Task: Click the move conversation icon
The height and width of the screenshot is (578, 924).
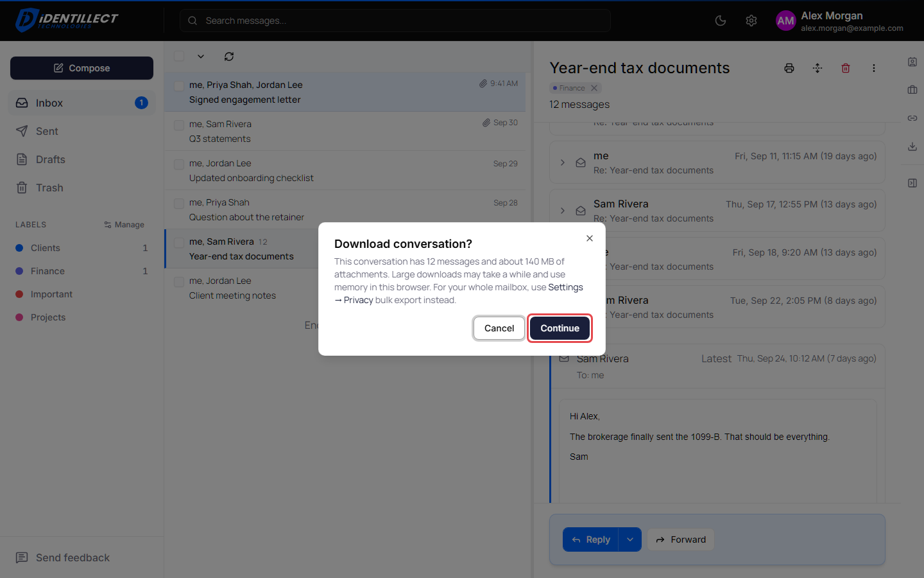Action: [817, 68]
